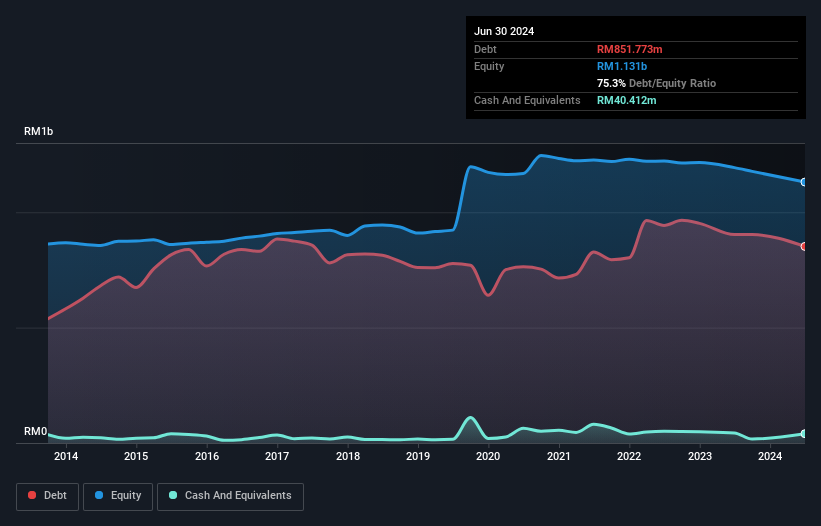
Task: Click the RM40.412m cash value
Action: [x=626, y=100]
